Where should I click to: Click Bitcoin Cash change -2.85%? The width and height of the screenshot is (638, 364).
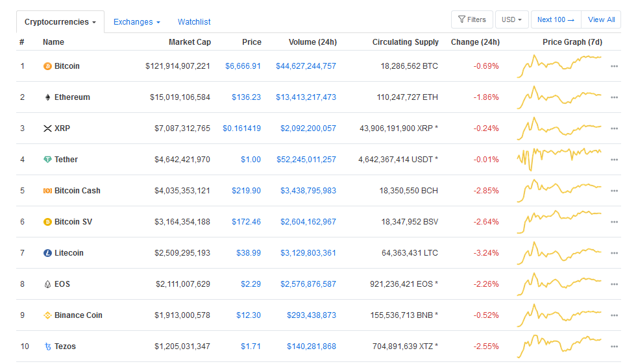[x=486, y=191]
